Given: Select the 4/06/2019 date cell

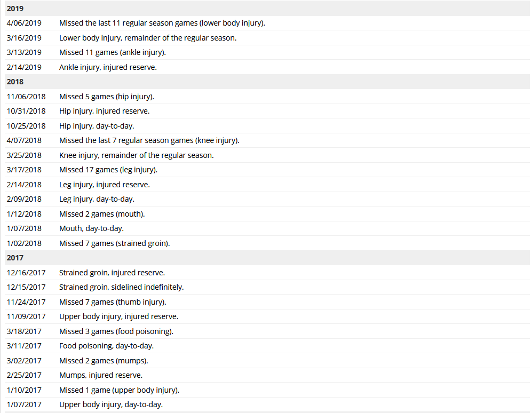Looking at the screenshot, I should (x=24, y=23).
